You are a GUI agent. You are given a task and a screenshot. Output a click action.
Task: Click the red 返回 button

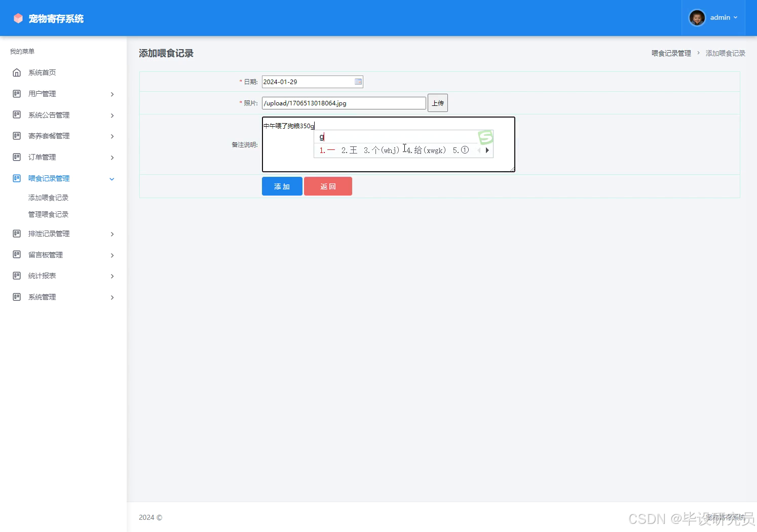(328, 186)
